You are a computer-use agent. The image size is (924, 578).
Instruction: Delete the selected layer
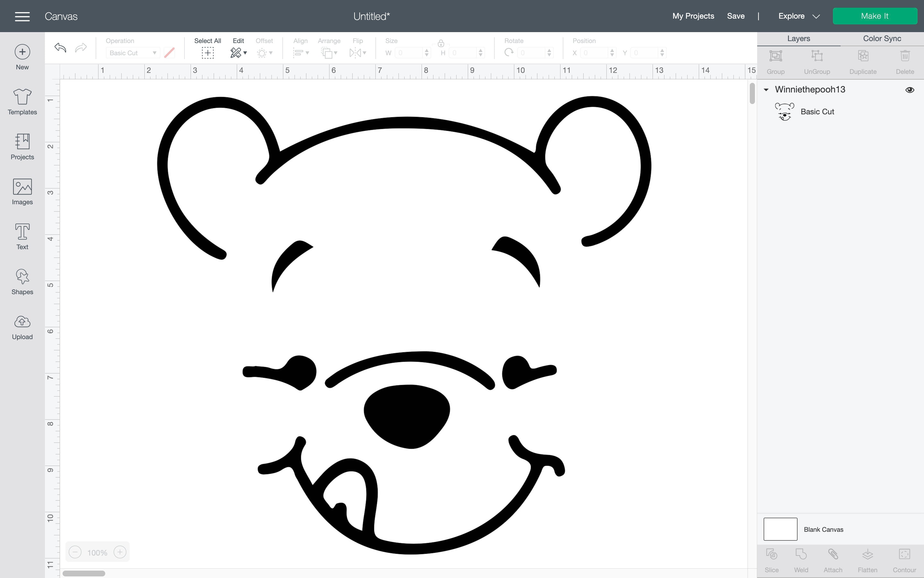pos(904,62)
